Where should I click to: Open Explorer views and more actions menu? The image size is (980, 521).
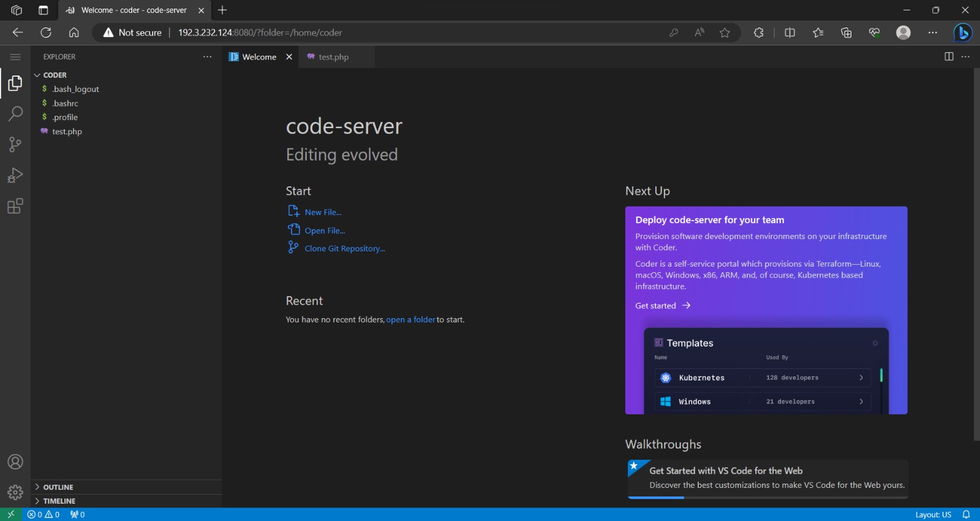point(208,56)
